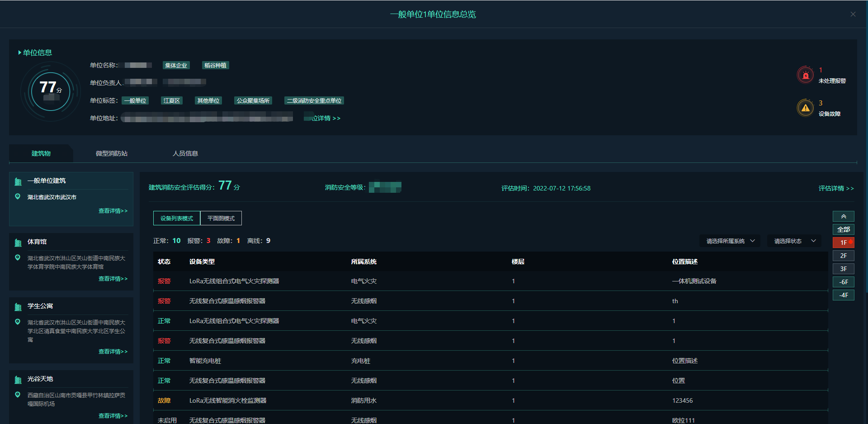Click location pin in 体育馆 card
868x424 pixels.
tap(18, 258)
